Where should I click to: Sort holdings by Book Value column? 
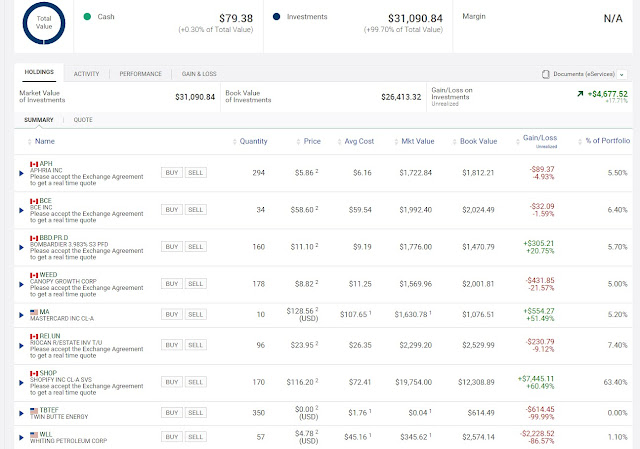coord(475,141)
